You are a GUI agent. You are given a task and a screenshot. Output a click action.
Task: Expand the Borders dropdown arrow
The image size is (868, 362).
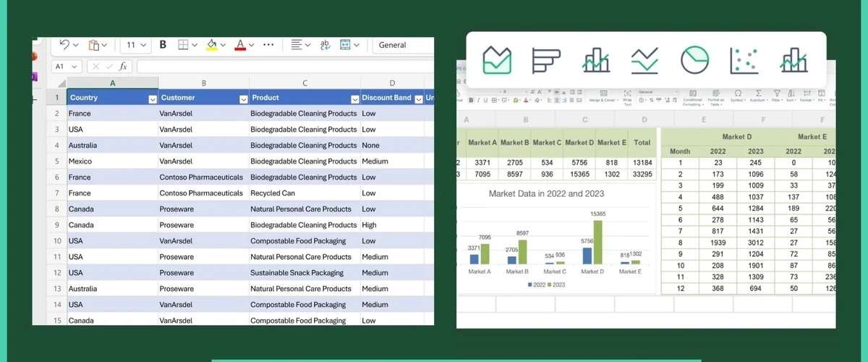click(195, 45)
